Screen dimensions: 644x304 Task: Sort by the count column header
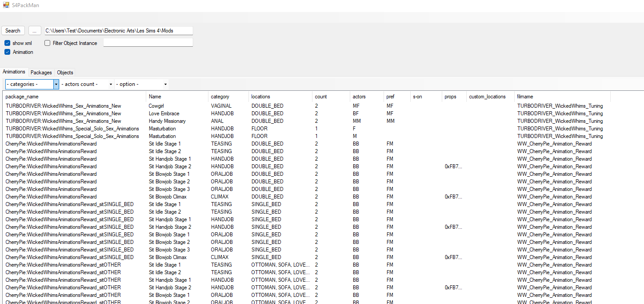[x=331, y=97]
